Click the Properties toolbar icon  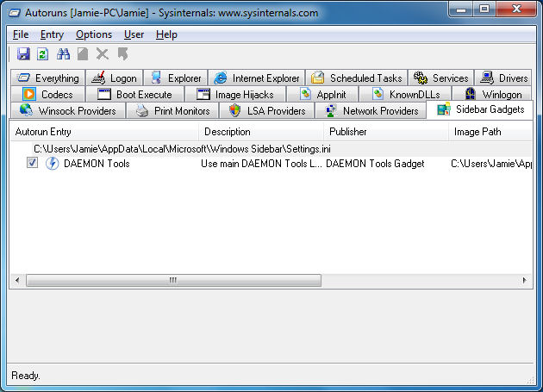point(83,54)
